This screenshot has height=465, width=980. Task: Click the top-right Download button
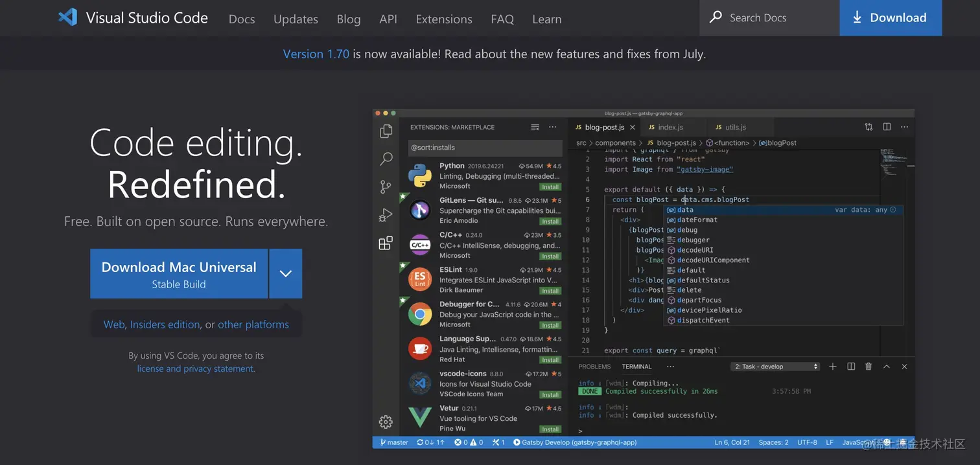point(891,17)
